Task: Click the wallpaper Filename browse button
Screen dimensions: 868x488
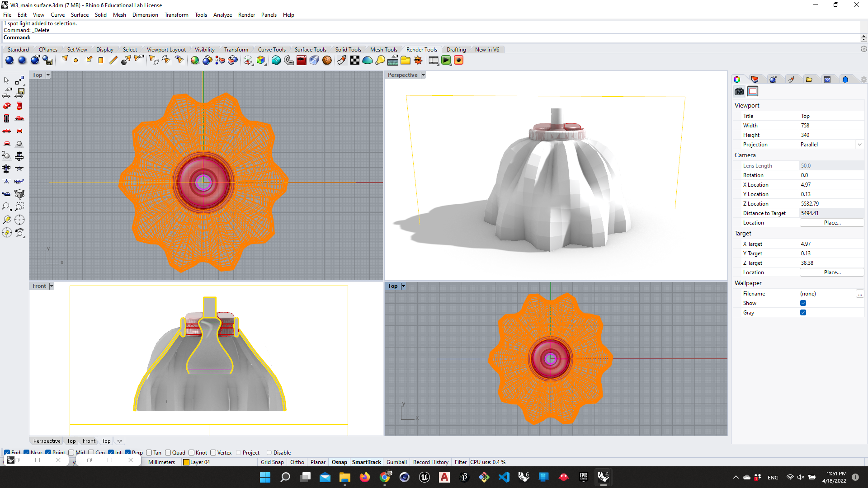Action: tap(860, 294)
